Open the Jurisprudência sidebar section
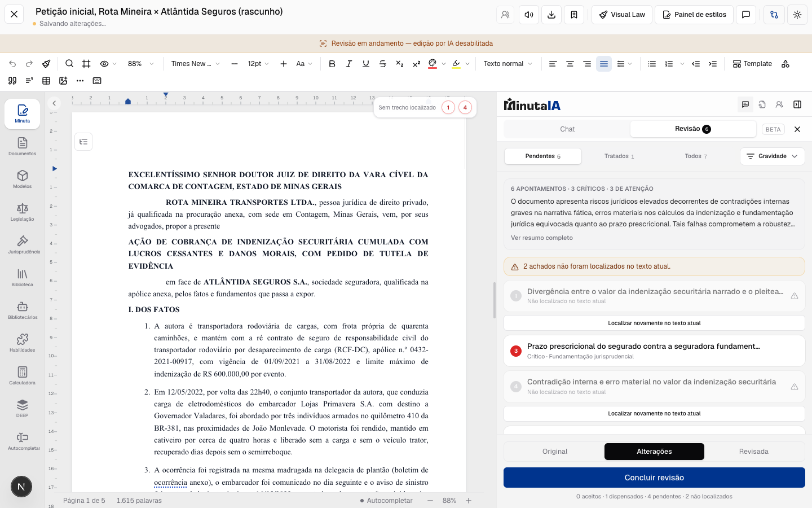The image size is (812, 508). click(23, 244)
